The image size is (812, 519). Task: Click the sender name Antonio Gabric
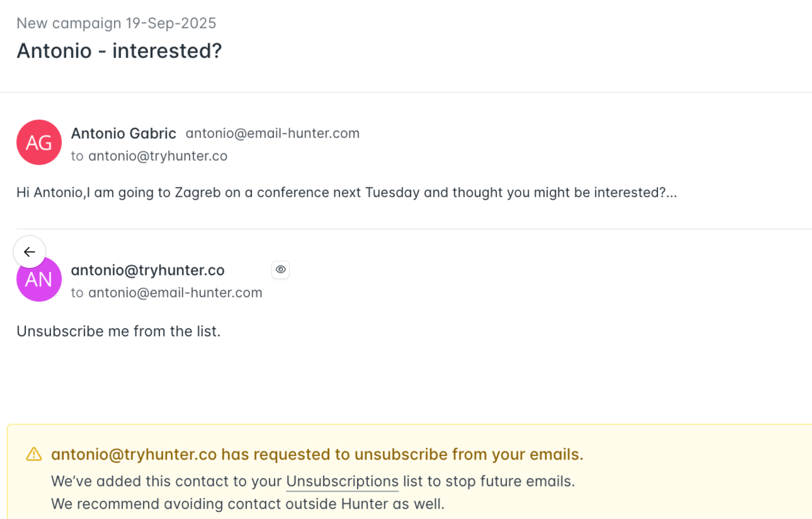[x=123, y=134]
